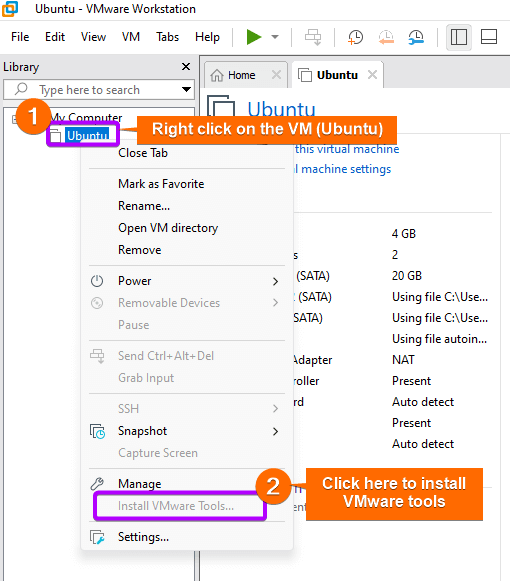Toggle the thumbnail bar view icon
Image resolution: width=510 pixels, height=581 pixels.
tap(489, 37)
